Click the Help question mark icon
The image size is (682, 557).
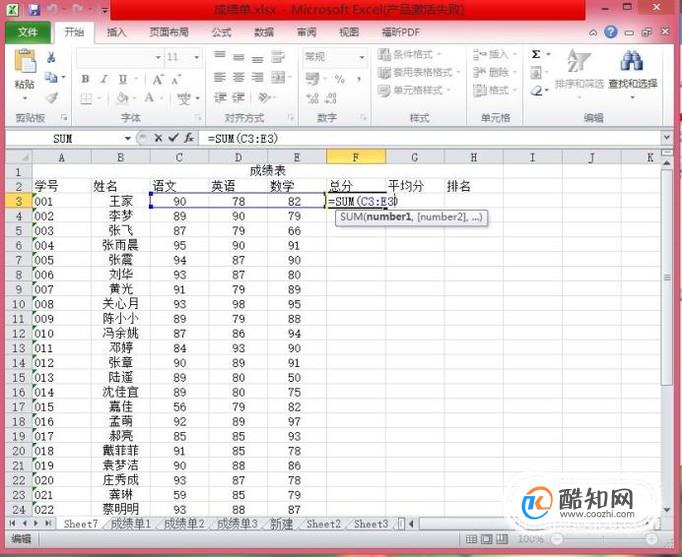point(611,31)
